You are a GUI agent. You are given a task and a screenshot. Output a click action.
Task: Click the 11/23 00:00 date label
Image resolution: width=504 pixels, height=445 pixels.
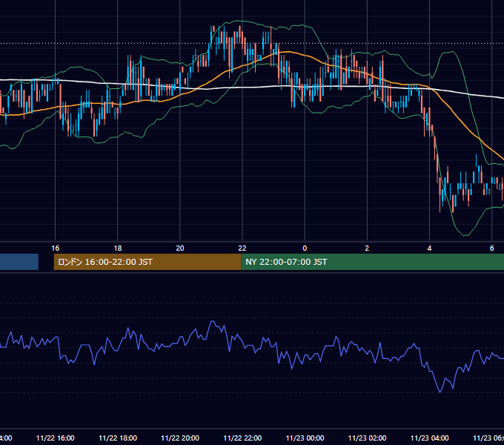(305, 438)
